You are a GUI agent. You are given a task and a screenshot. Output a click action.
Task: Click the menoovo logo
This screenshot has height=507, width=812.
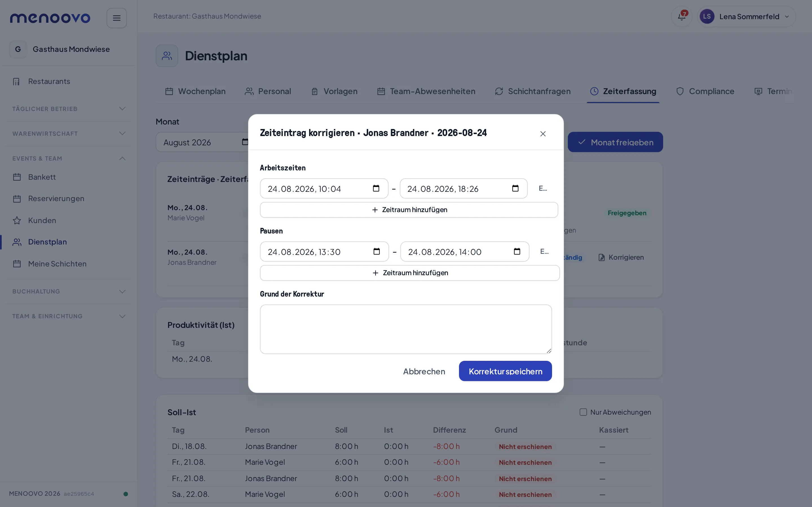50,18
